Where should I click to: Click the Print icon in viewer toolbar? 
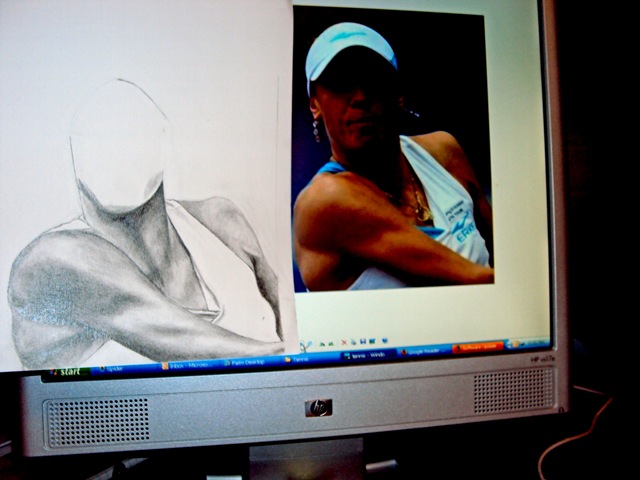(354, 342)
